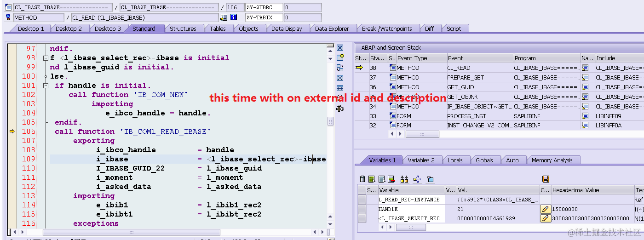
Task: Switch to the Desktop 1 tab
Action: 31,29
